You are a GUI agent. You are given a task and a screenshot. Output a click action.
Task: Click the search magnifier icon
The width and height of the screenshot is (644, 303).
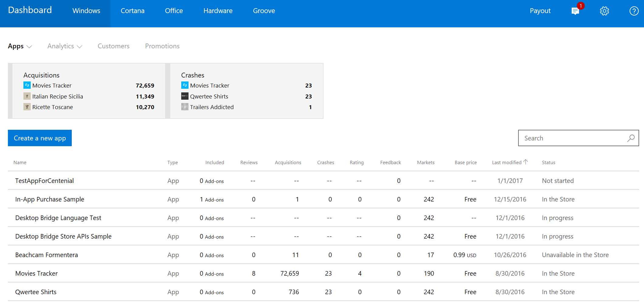coord(631,138)
